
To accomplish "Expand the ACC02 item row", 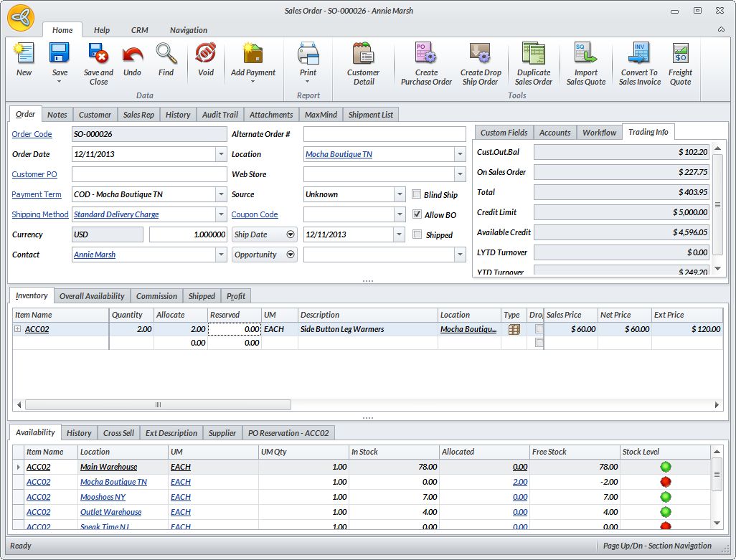I will coord(17,329).
